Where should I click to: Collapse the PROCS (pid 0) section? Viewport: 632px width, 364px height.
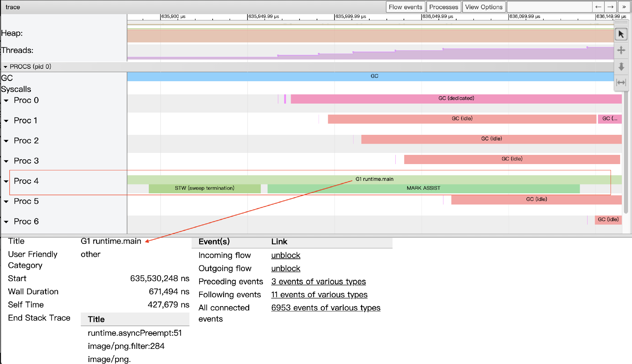(5, 67)
